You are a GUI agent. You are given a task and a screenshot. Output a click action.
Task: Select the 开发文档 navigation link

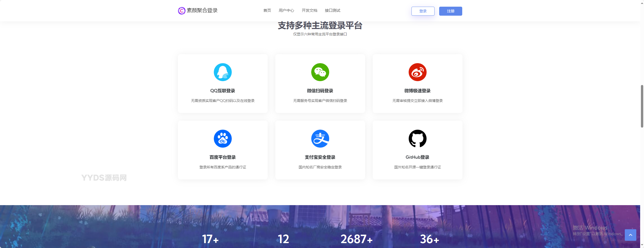[x=309, y=11]
